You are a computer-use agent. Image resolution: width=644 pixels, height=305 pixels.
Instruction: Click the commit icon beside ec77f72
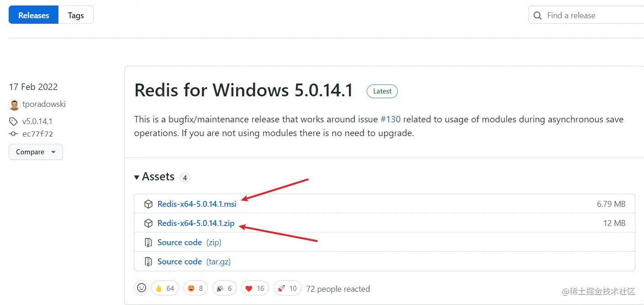13,134
